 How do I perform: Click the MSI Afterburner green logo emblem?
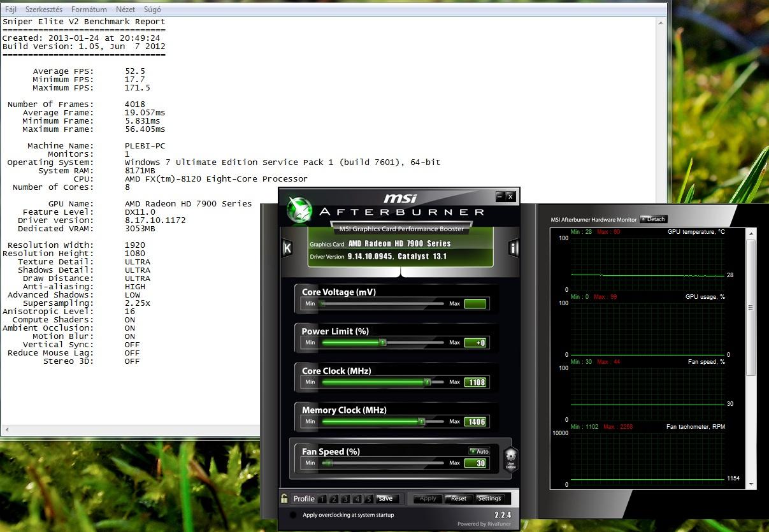(x=299, y=210)
